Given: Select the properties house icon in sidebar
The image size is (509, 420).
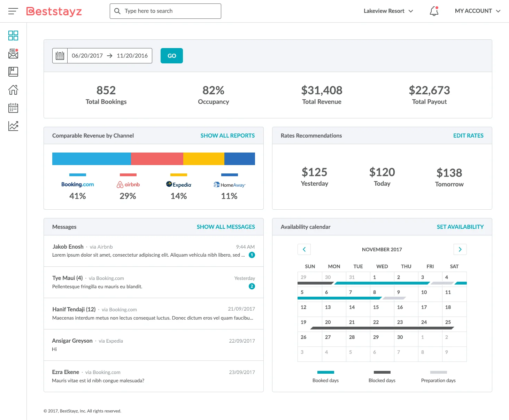Looking at the screenshot, I should (x=13, y=90).
